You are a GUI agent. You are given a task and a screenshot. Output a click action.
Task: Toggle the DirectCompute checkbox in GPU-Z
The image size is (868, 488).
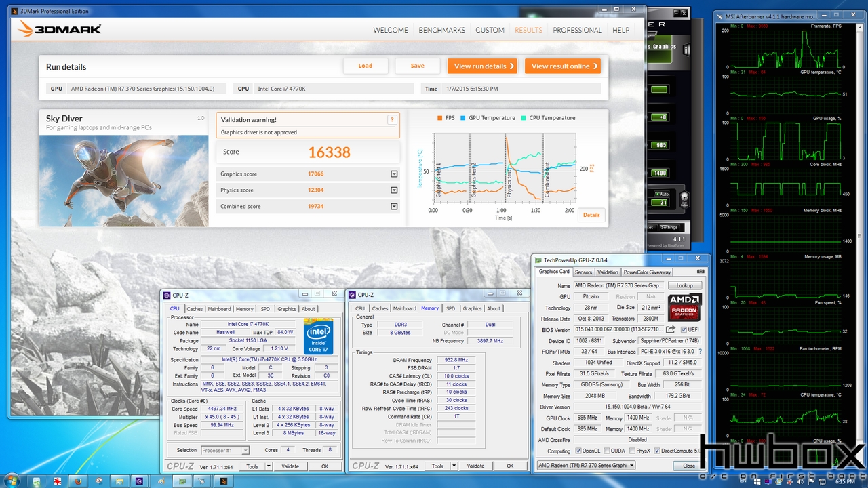tap(657, 451)
